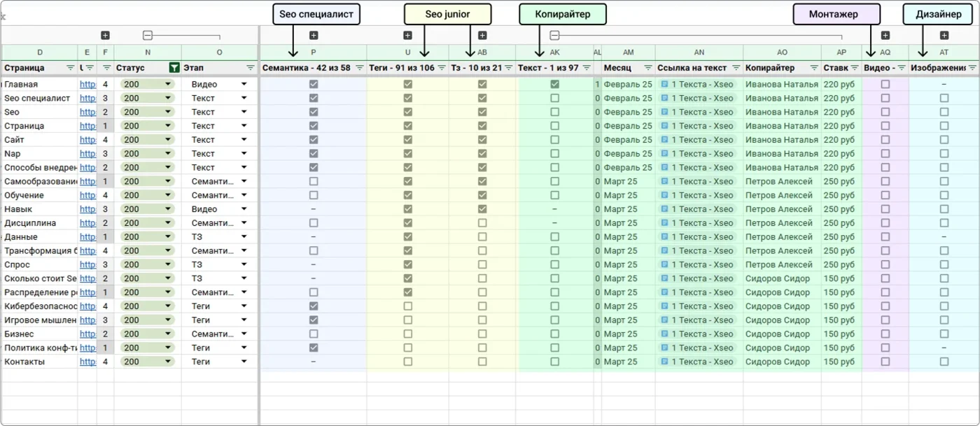
Task: Expand column group plus above column AB
Action: point(482,36)
